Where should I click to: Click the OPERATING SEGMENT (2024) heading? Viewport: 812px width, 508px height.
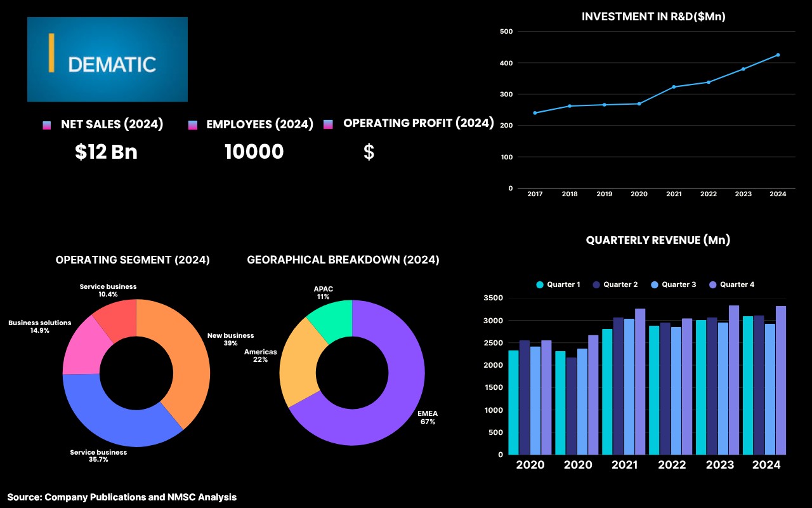(133, 260)
